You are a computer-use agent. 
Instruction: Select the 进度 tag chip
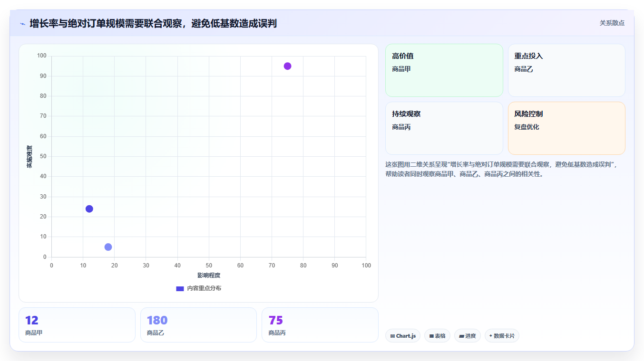point(468,336)
